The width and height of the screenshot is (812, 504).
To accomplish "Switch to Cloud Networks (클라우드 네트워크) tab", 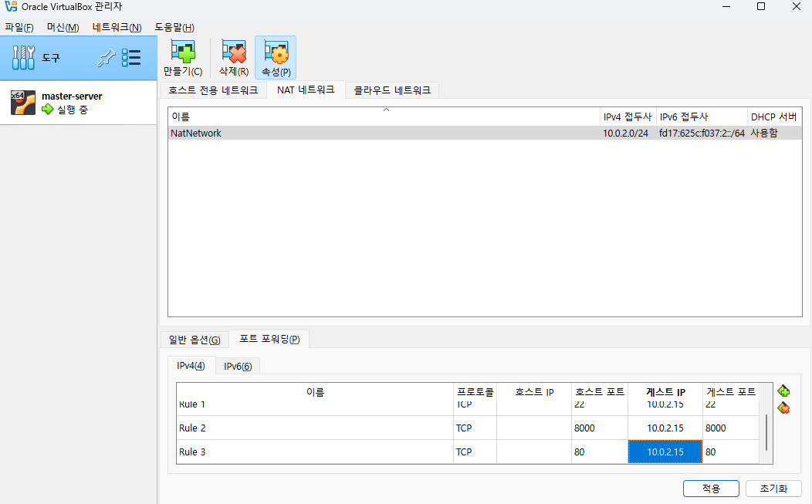I will click(392, 90).
